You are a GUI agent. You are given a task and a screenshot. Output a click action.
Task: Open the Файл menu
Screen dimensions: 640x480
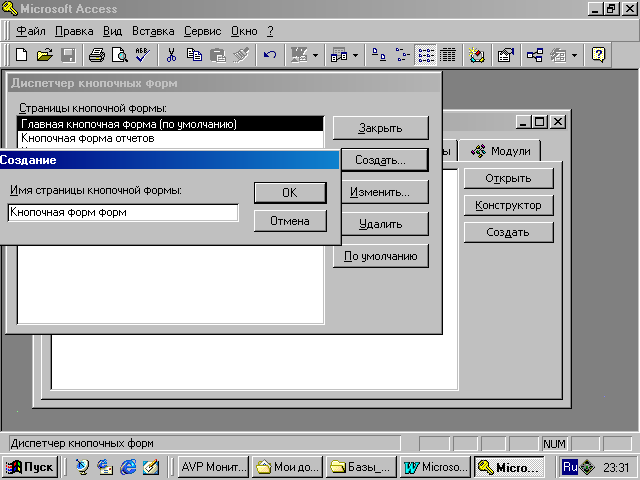click(31, 31)
